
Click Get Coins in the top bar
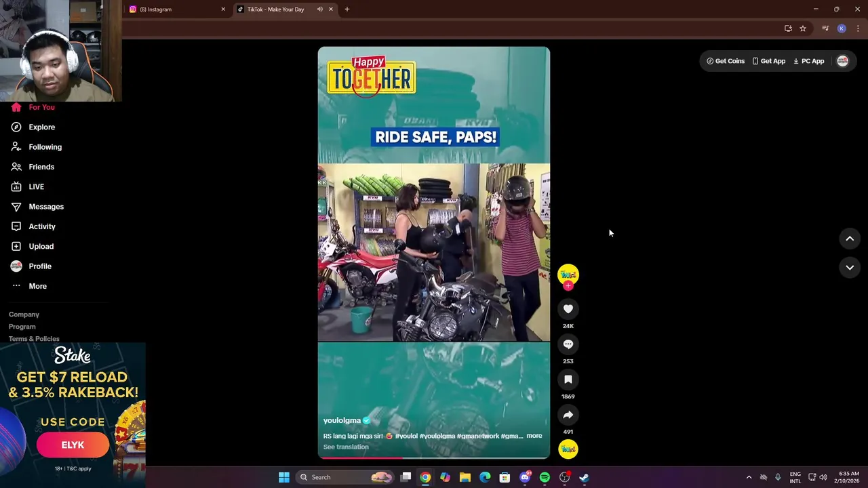pos(726,61)
